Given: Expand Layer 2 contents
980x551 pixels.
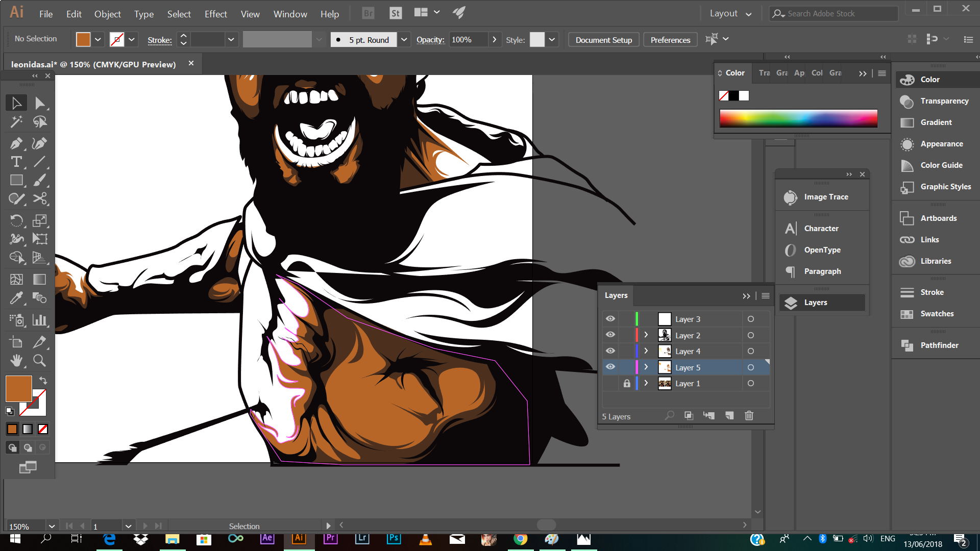Looking at the screenshot, I should (646, 335).
